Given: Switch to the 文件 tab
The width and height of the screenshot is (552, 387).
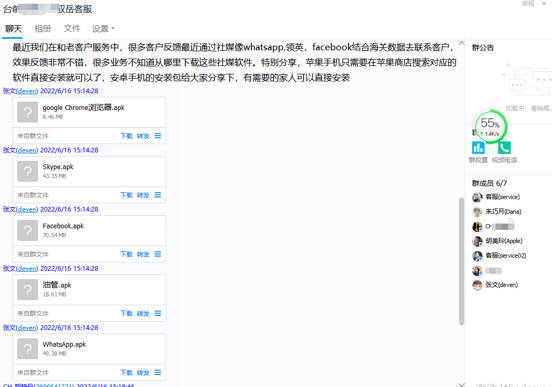Looking at the screenshot, I should [x=72, y=29].
